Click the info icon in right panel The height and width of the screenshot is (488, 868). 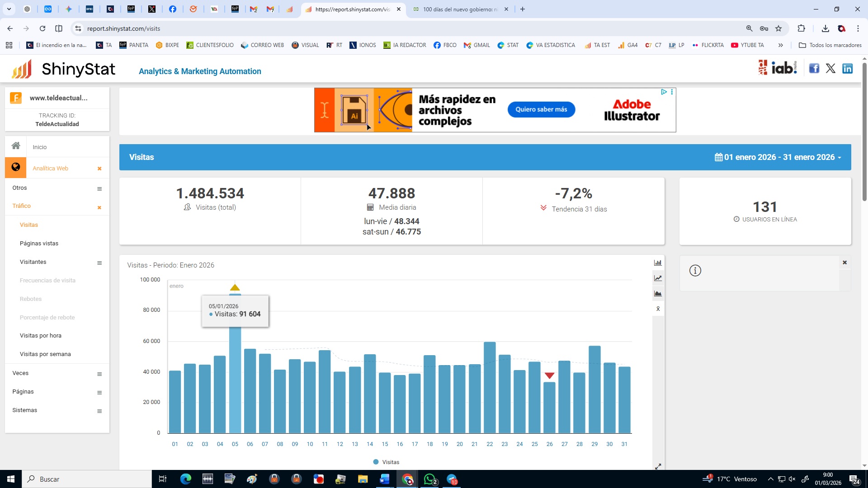click(x=695, y=271)
